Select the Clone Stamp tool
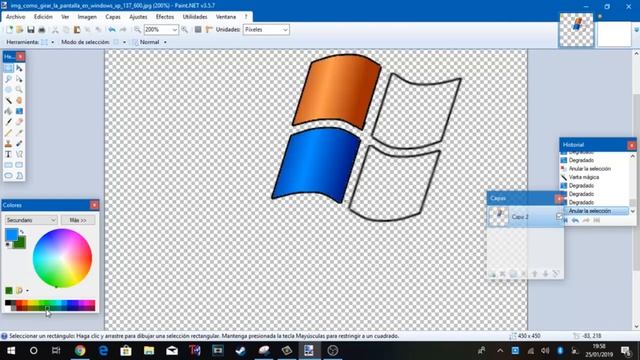The image size is (640, 360). (x=8, y=143)
